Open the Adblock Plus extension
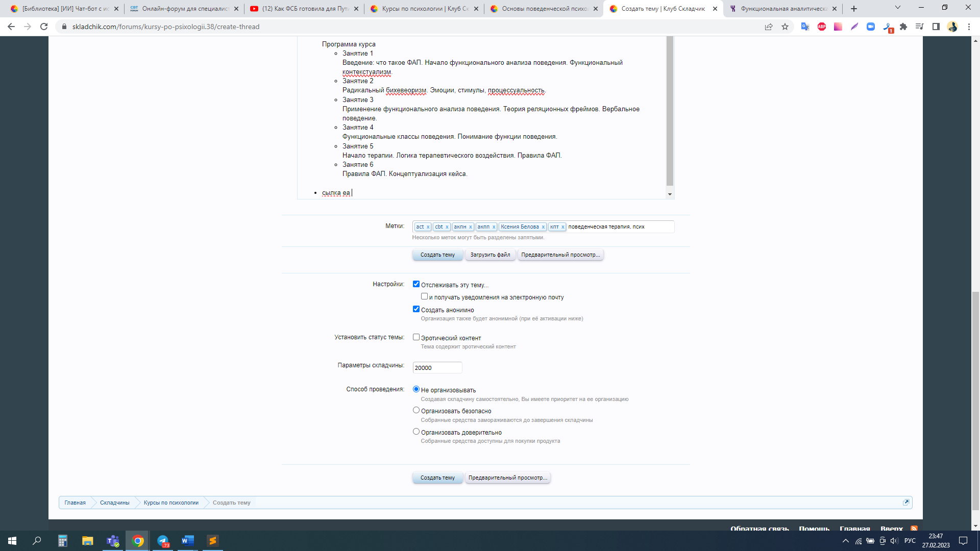The width and height of the screenshot is (980, 551). [821, 27]
